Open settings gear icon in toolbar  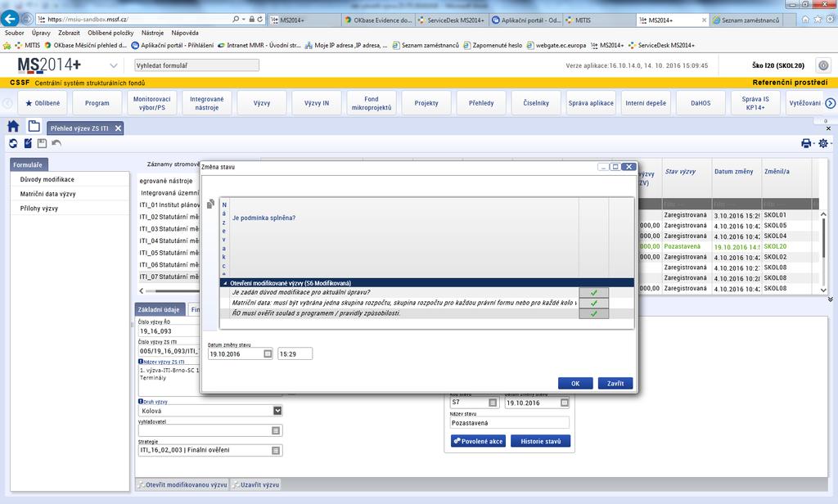point(823,143)
